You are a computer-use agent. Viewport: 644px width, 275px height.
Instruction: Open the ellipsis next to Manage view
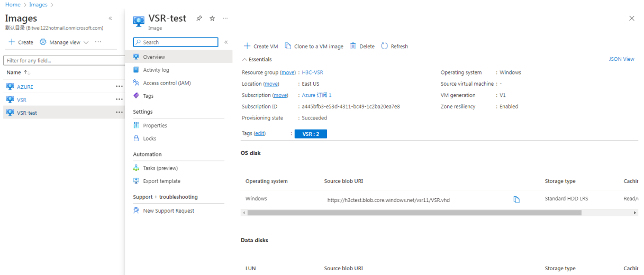[98, 42]
